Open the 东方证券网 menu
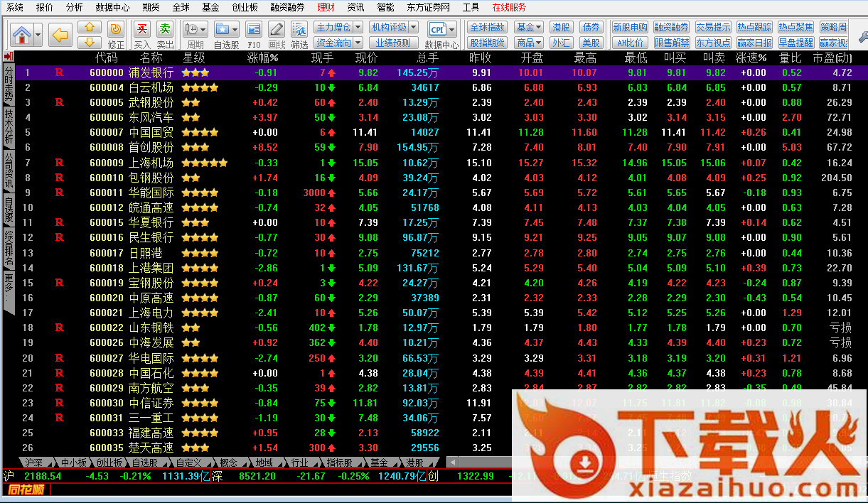Viewport: 868px width, 503px height. point(429,7)
